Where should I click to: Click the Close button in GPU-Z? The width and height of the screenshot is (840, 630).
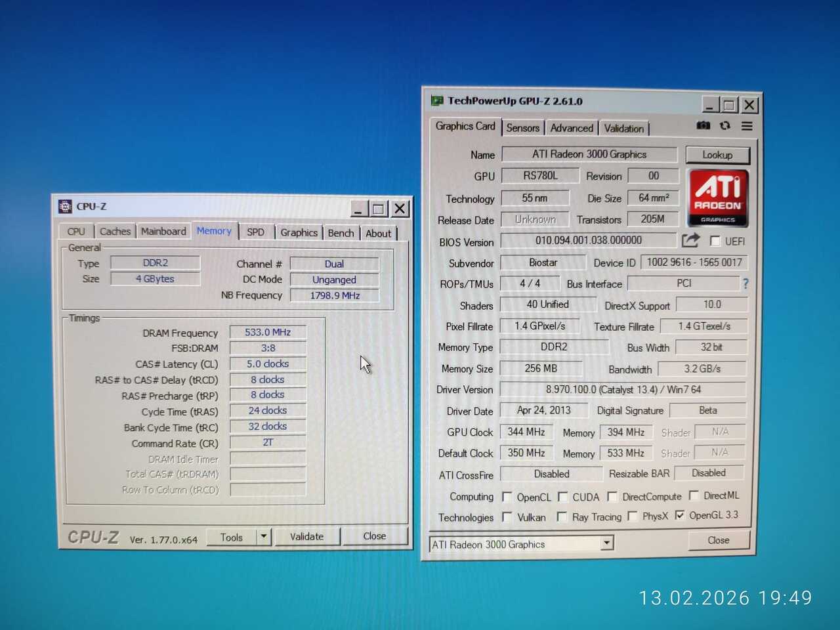pyautogui.click(x=718, y=540)
